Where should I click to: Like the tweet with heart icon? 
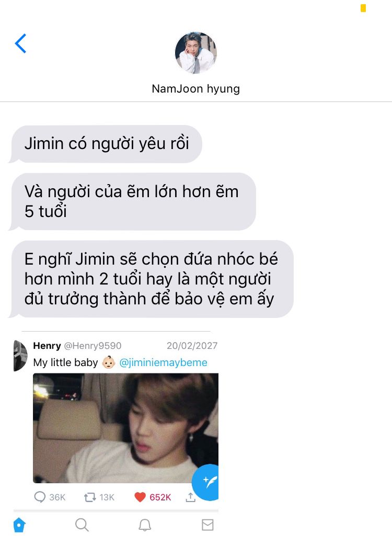click(140, 497)
